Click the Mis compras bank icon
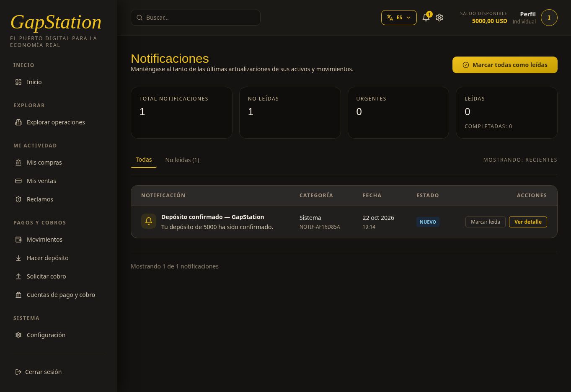Image resolution: width=571 pixels, height=392 pixels. [x=18, y=162]
